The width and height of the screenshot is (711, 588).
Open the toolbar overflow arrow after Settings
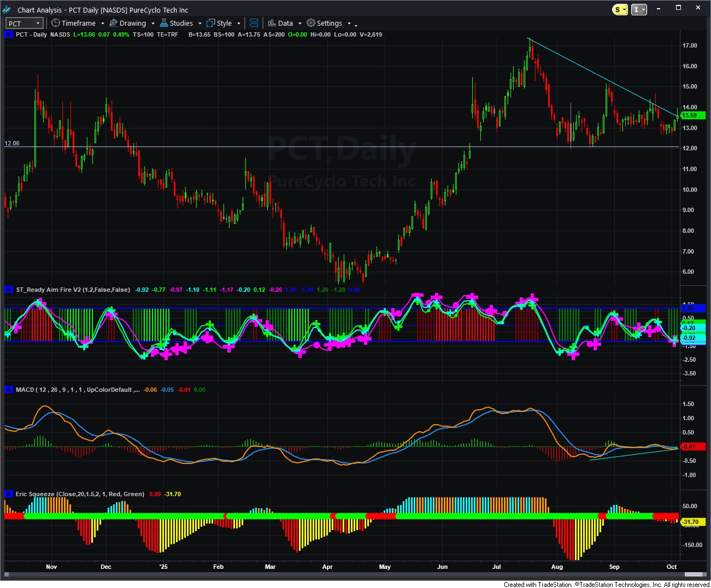(x=356, y=25)
